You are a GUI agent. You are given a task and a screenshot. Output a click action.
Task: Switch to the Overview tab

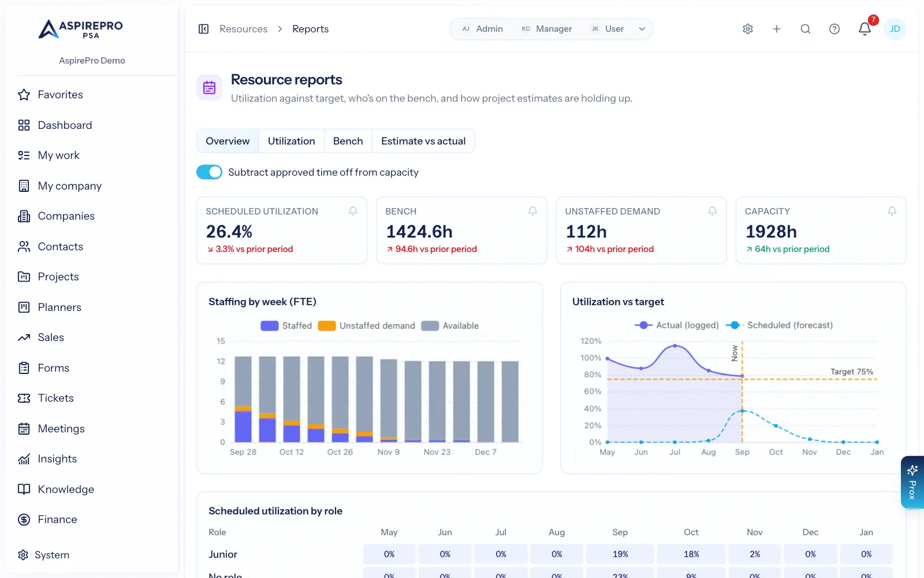point(228,141)
